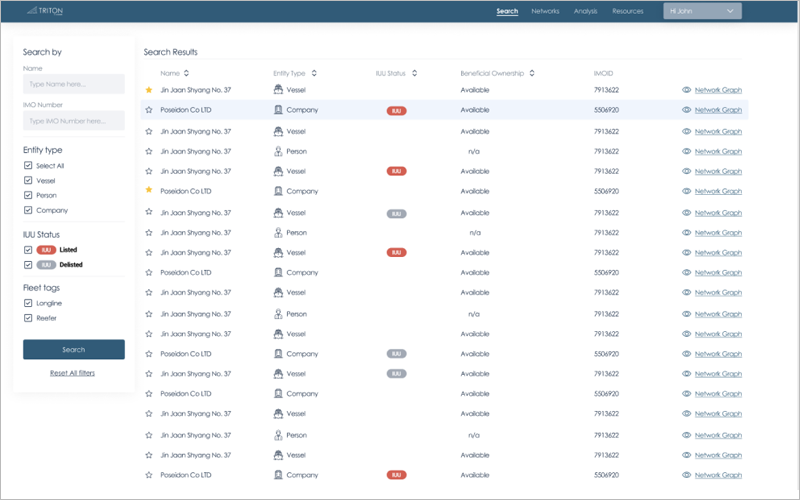Click the IMO Number input field
The width and height of the screenshot is (800, 500).
click(73, 121)
